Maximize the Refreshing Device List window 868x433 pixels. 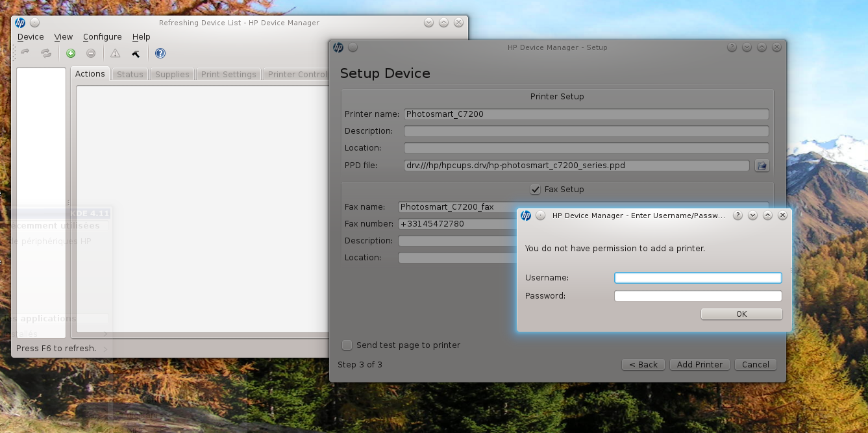443,23
